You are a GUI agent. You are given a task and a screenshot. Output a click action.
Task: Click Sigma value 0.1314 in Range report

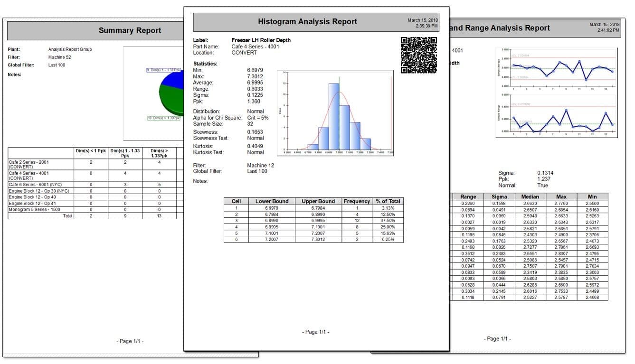(x=545, y=173)
